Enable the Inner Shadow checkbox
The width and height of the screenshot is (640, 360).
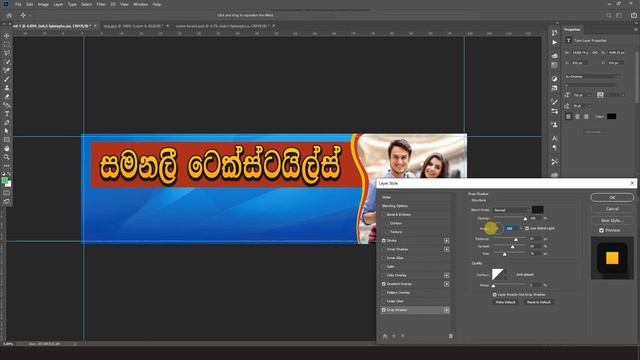click(384, 249)
